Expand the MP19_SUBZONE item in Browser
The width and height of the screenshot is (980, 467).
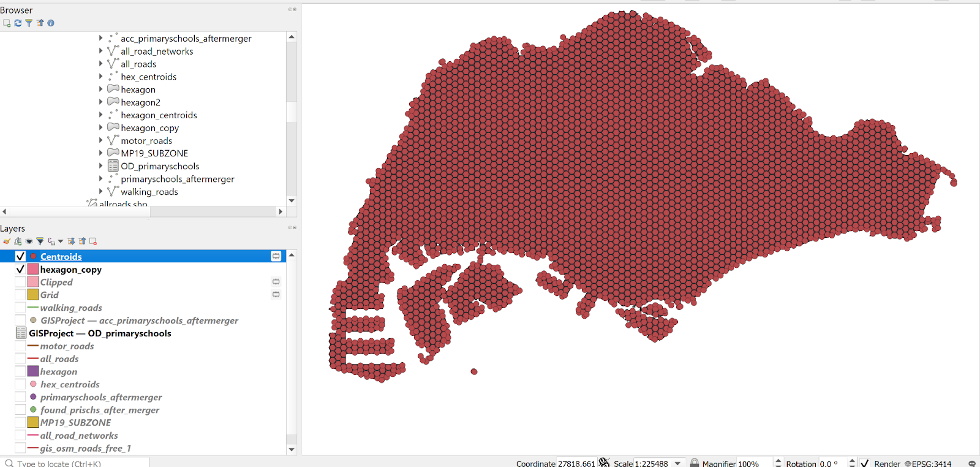point(101,153)
